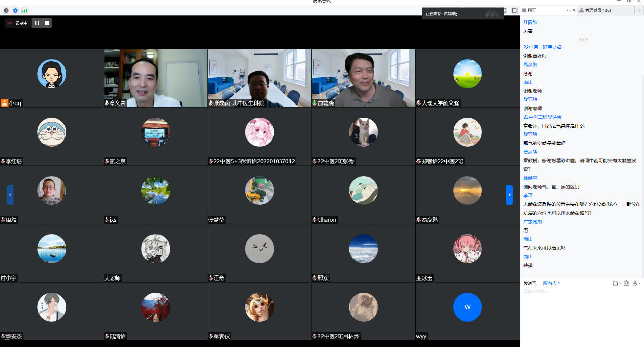
Task: Open the file send dropdown in chat
Action: tap(617, 283)
